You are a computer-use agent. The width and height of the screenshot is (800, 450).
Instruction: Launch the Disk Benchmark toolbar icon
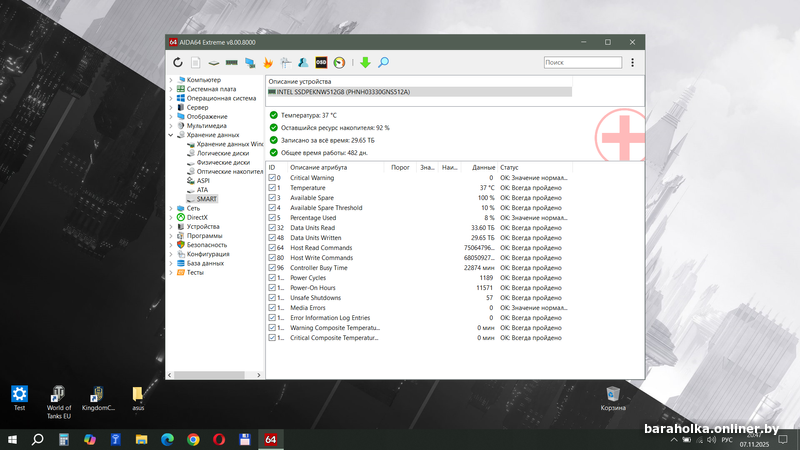point(214,63)
